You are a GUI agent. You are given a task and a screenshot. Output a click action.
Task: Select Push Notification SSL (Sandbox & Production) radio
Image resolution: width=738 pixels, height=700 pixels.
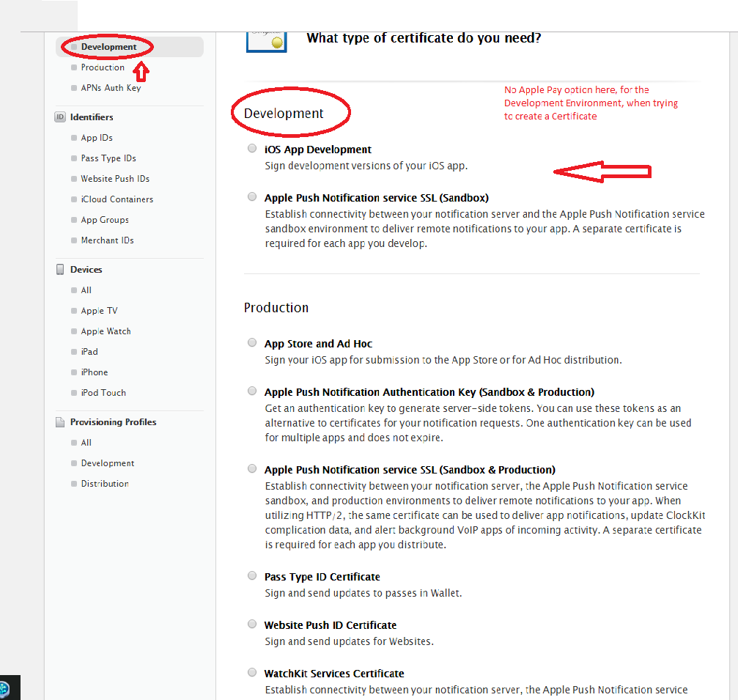coord(252,469)
